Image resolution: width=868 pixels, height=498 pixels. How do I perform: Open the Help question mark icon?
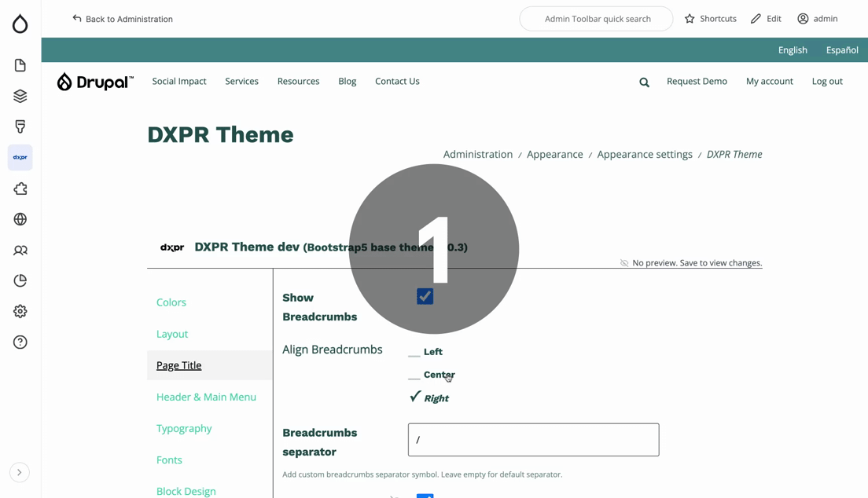pos(20,342)
